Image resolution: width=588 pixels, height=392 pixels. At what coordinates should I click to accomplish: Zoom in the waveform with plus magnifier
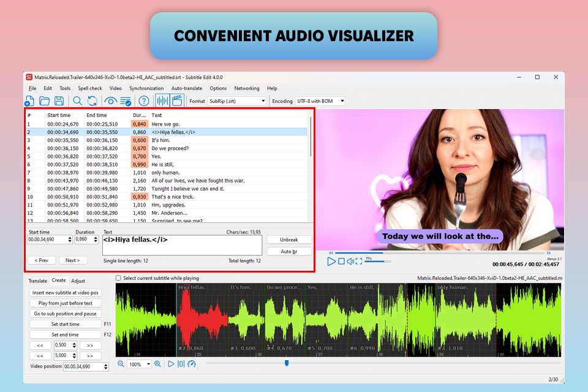coord(158,364)
